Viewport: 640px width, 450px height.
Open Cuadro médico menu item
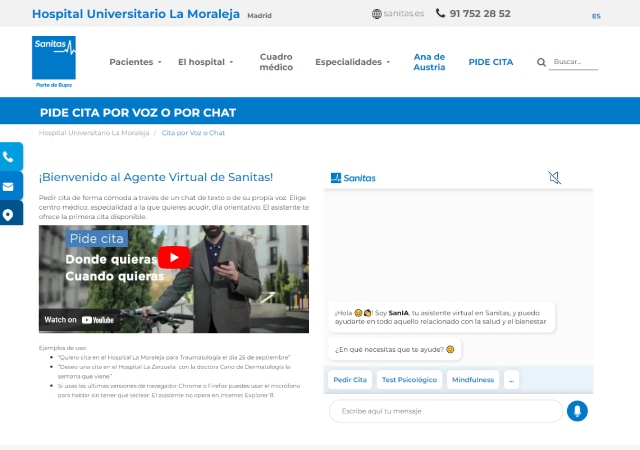276,62
